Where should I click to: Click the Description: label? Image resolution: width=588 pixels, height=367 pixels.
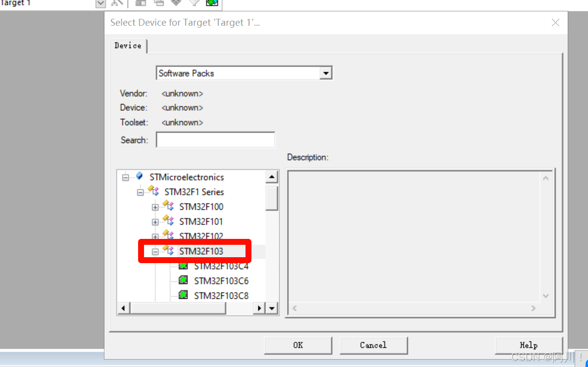(x=307, y=157)
